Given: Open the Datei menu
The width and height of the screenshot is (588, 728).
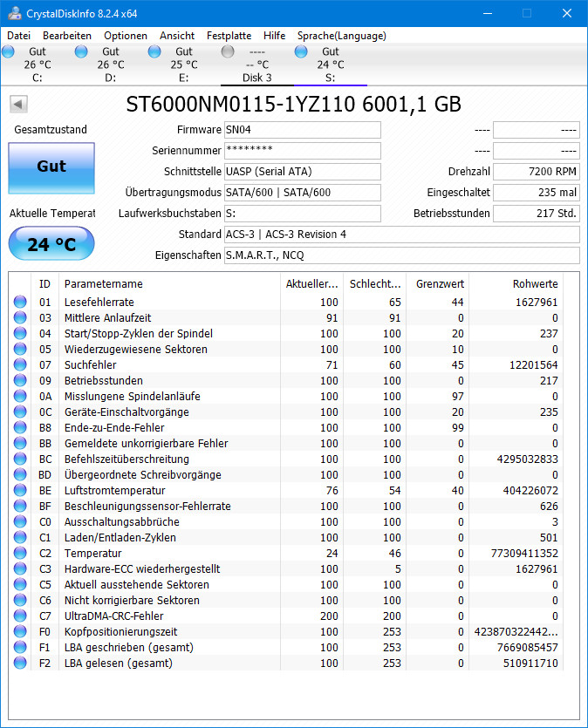Looking at the screenshot, I should tap(19, 36).
